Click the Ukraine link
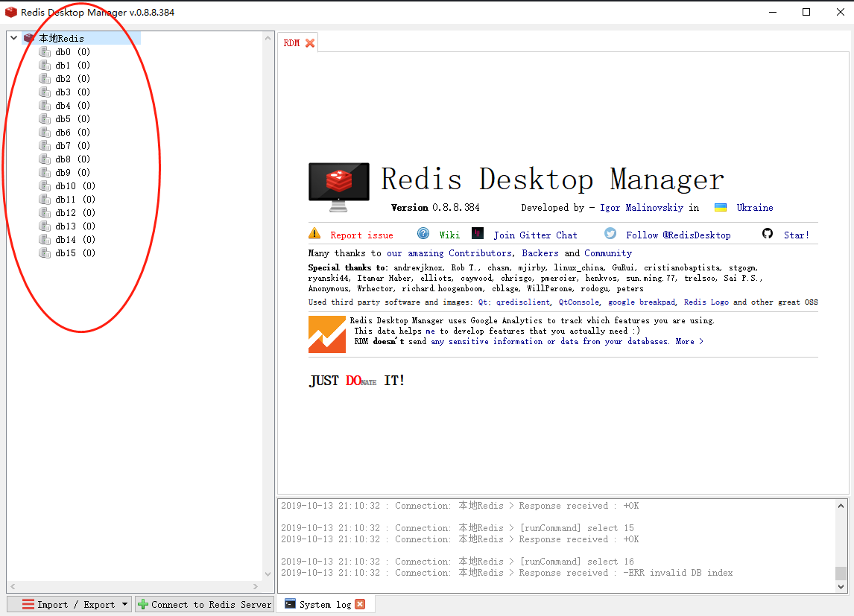Screen dimensions: 854x616 point(755,207)
